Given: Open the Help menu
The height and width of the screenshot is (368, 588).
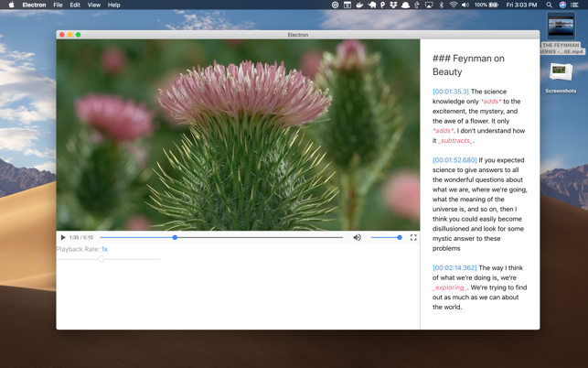Looking at the screenshot, I should point(114,5).
